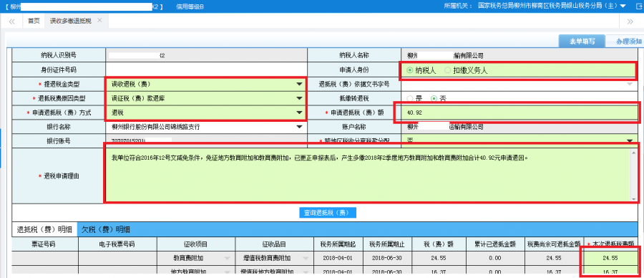Click the 银行账号 field

(206, 140)
